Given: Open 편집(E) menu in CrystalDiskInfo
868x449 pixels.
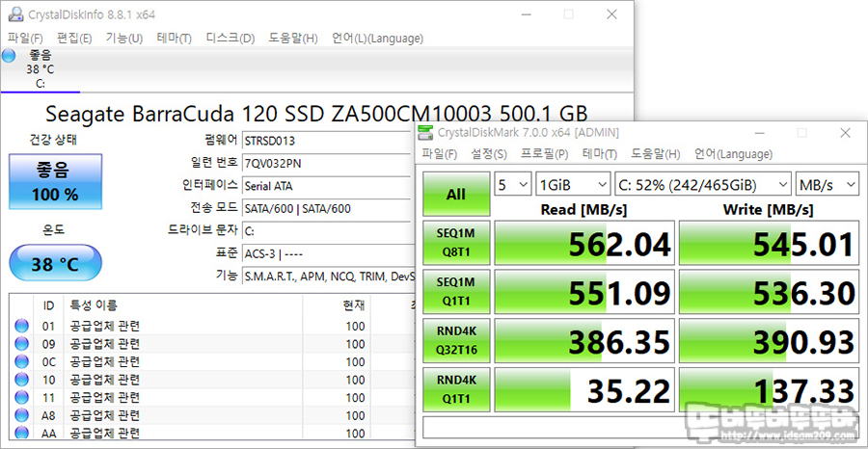Looking at the screenshot, I should (x=74, y=39).
